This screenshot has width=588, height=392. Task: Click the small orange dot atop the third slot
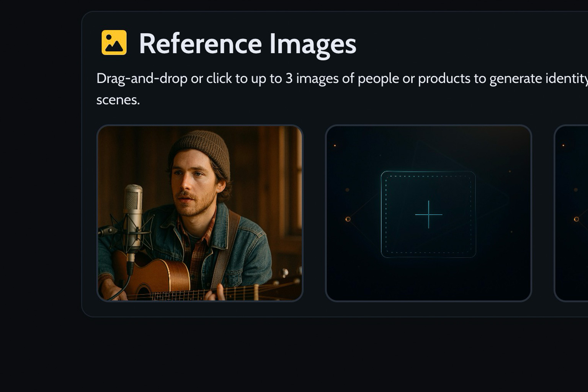click(x=563, y=145)
